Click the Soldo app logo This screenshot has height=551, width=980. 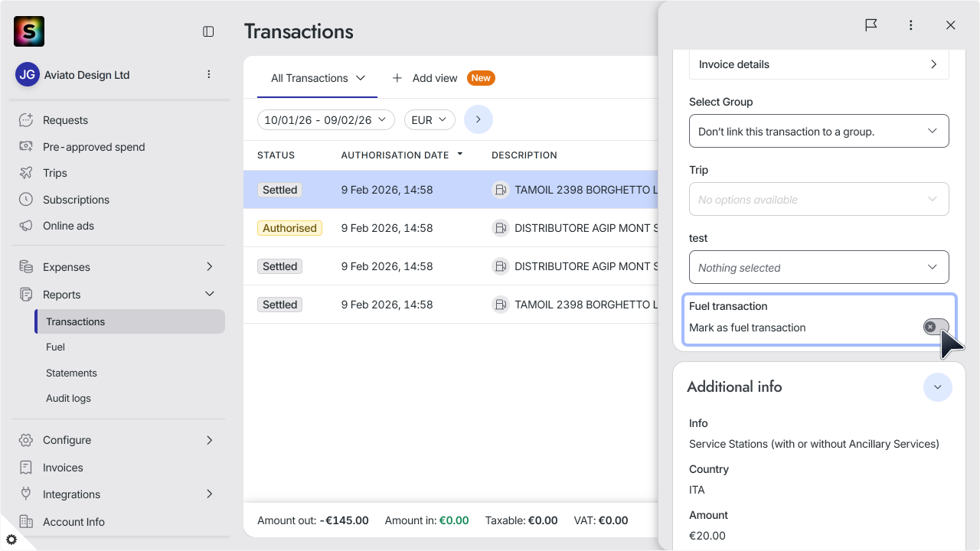[x=29, y=31]
